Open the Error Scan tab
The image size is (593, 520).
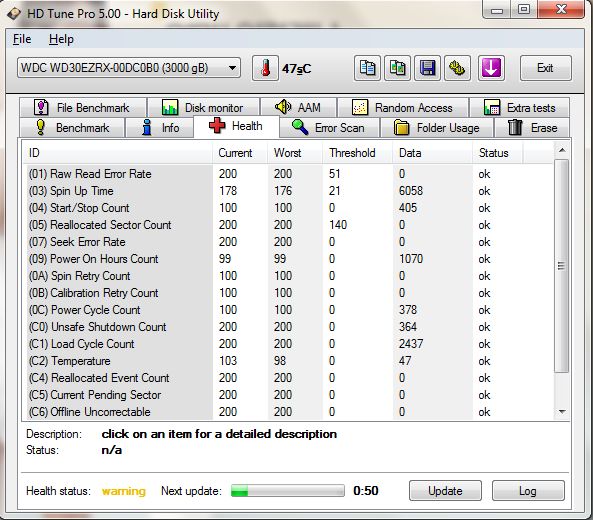click(329, 128)
